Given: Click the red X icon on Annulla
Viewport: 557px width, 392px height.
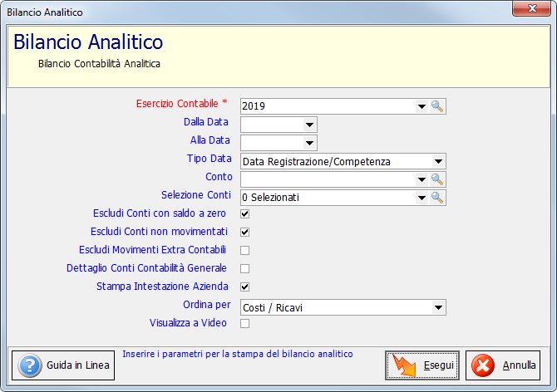Looking at the screenshot, I should (483, 365).
